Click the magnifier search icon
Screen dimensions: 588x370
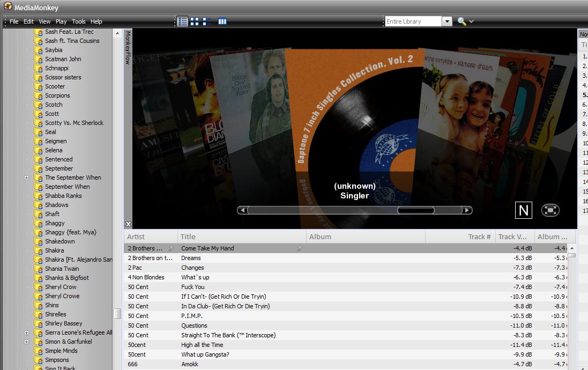click(x=462, y=21)
